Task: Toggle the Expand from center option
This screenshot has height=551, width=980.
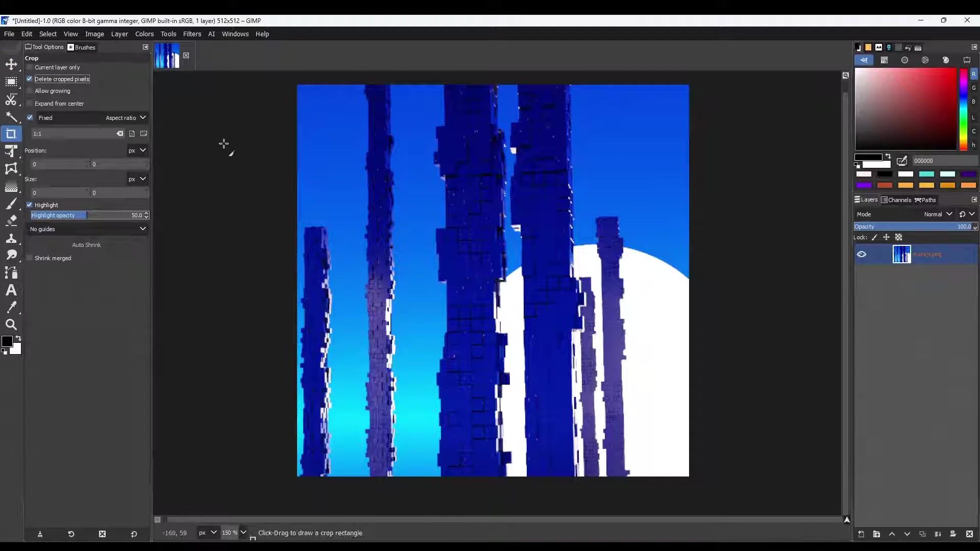Action: tap(30, 104)
